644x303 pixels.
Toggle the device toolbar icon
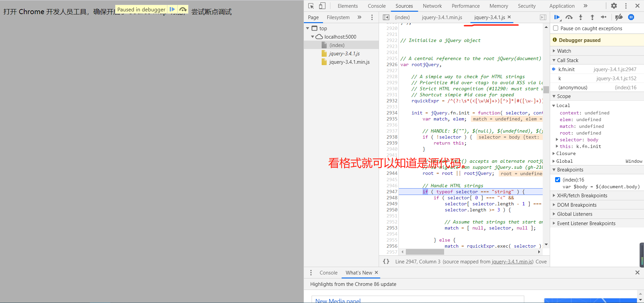(322, 6)
